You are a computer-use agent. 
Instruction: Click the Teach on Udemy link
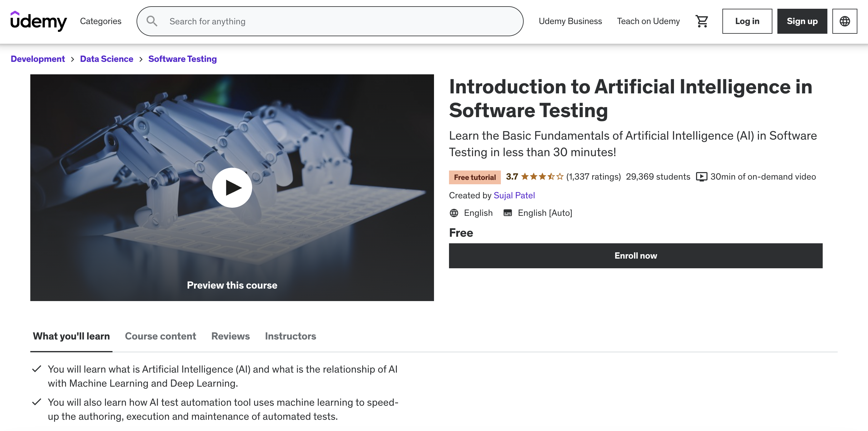pyautogui.click(x=648, y=21)
